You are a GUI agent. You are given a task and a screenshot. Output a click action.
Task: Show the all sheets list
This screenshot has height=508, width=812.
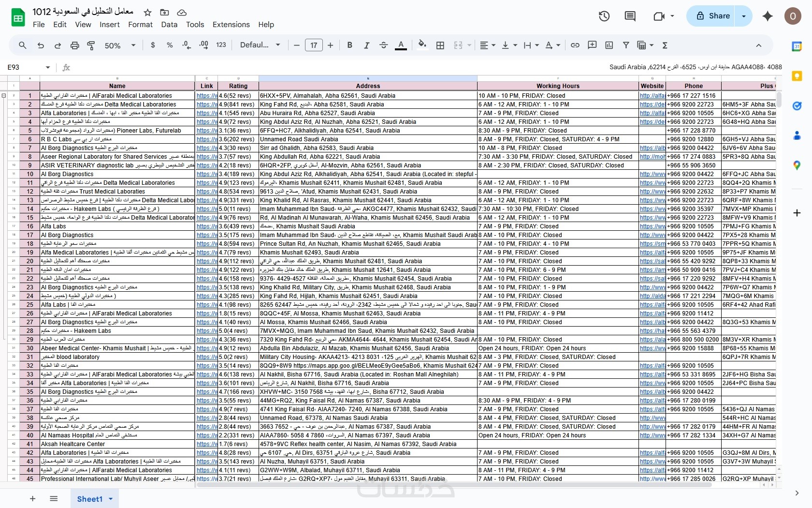54,499
